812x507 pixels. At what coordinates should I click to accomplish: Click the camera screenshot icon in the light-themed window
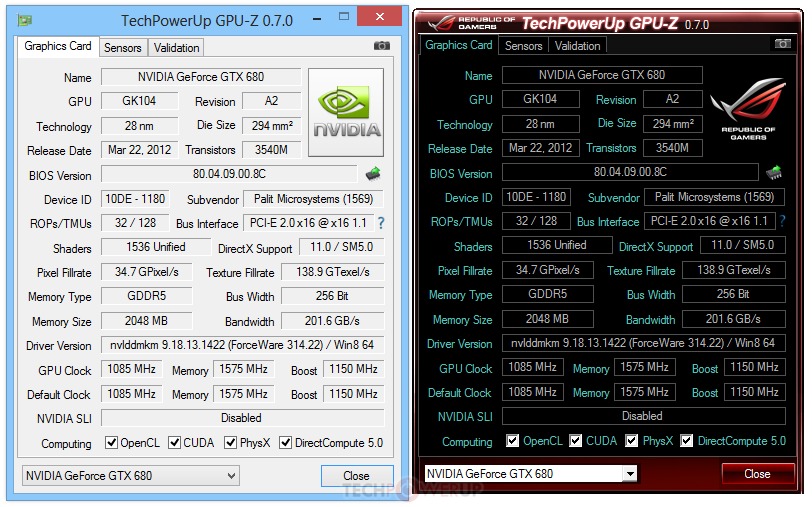(381, 46)
